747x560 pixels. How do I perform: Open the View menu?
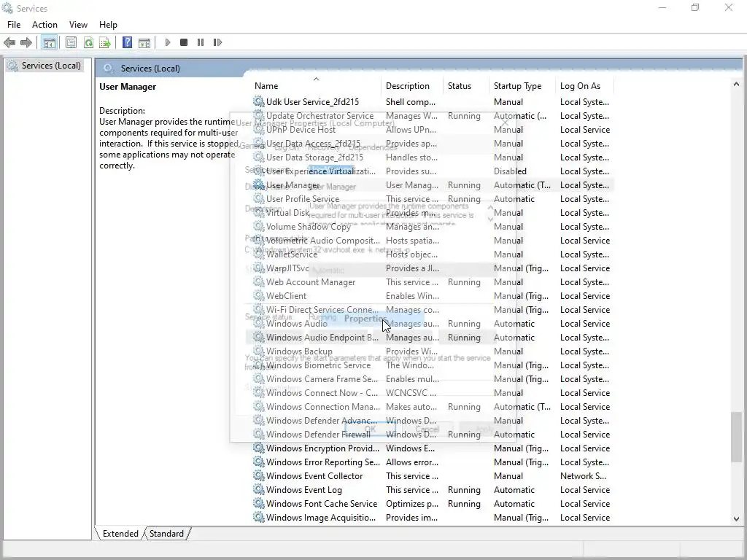tap(78, 25)
